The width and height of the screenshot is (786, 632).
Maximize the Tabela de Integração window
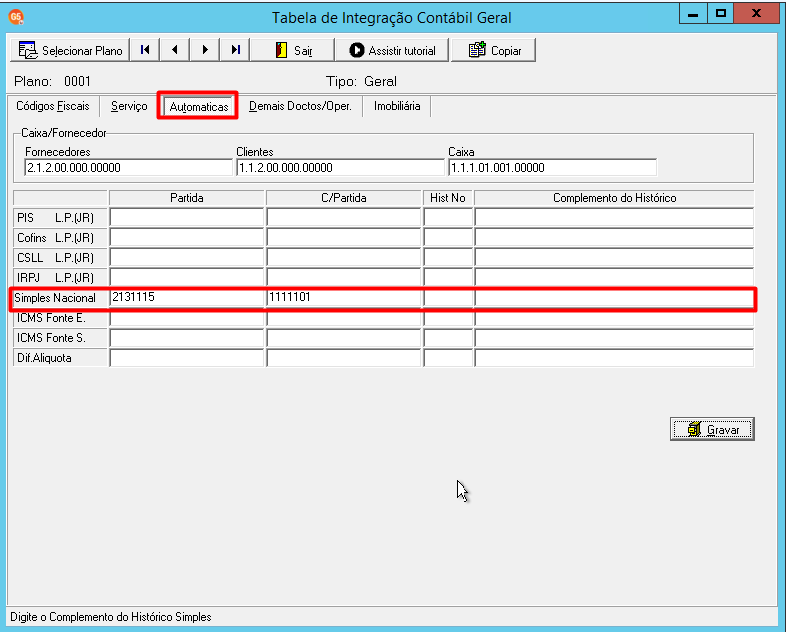coord(720,14)
